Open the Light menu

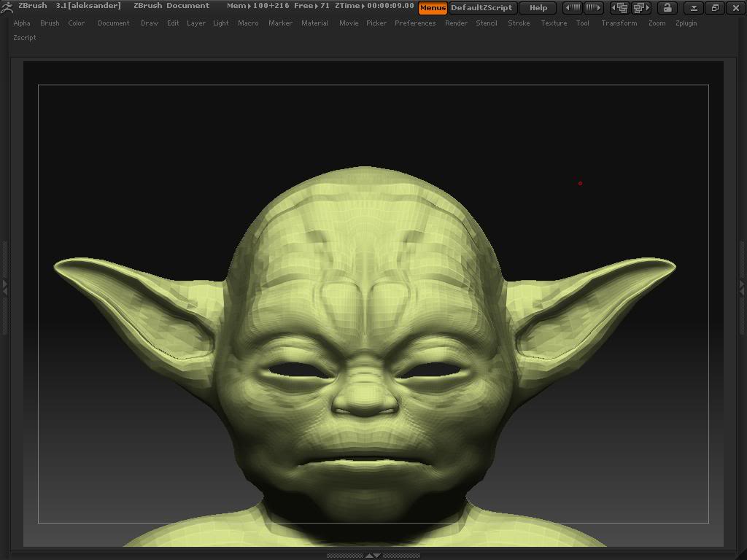[220, 23]
